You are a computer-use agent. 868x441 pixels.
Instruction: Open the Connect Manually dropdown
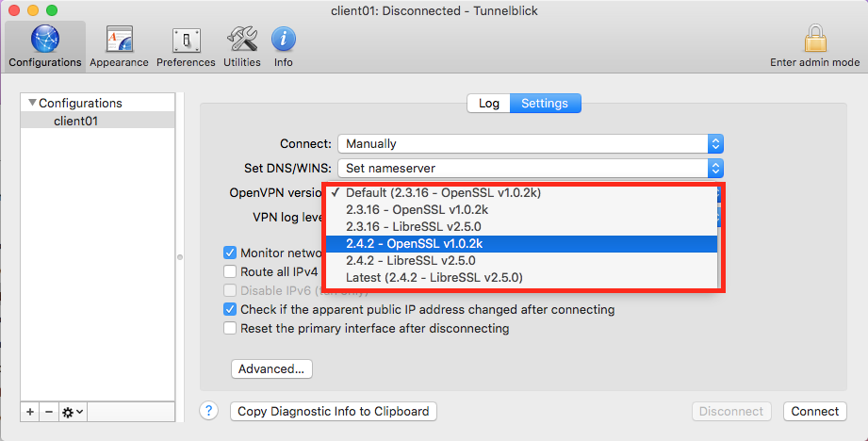point(530,144)
